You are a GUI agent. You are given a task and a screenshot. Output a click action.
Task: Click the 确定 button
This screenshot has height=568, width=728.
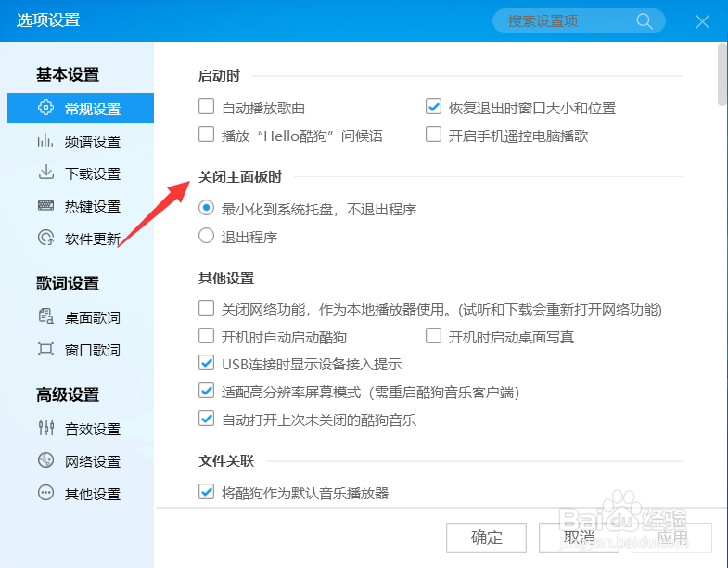point(486,537)
